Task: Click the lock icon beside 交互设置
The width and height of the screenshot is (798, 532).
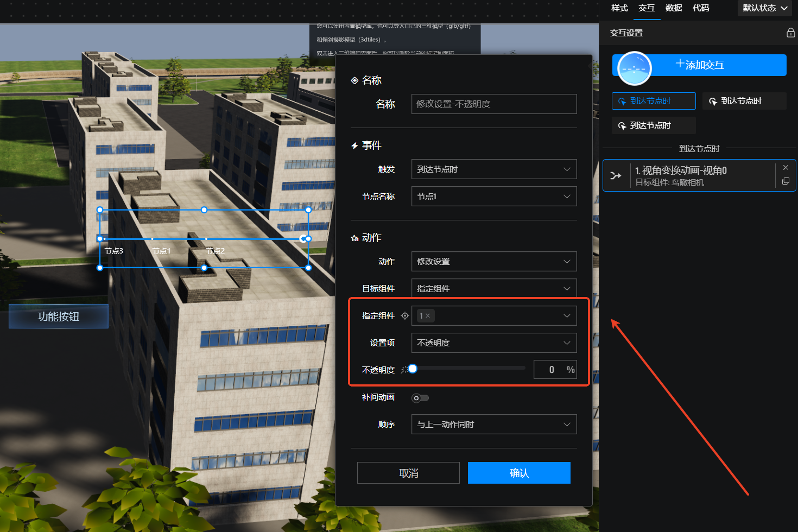Action: pos(790,33)
